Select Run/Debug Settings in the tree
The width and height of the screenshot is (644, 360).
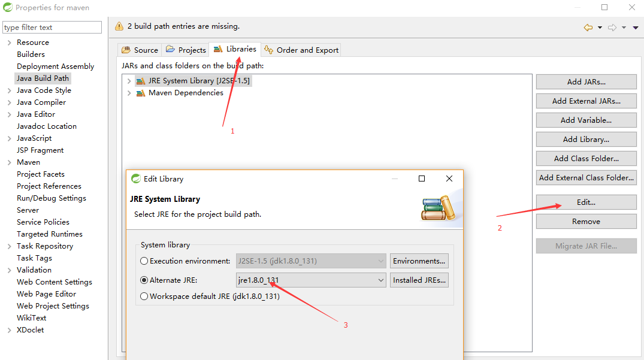coord(52,198)
